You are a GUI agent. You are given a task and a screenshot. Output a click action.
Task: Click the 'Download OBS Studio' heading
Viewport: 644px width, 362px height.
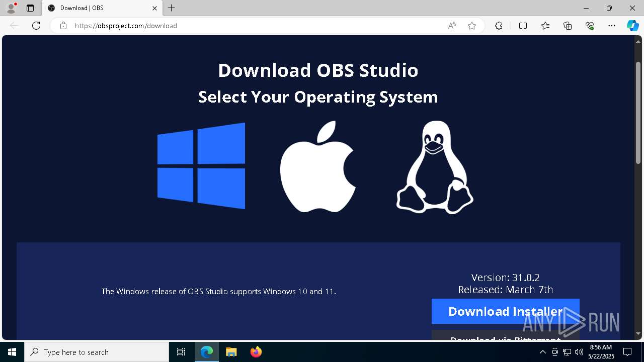coord(318,70)
